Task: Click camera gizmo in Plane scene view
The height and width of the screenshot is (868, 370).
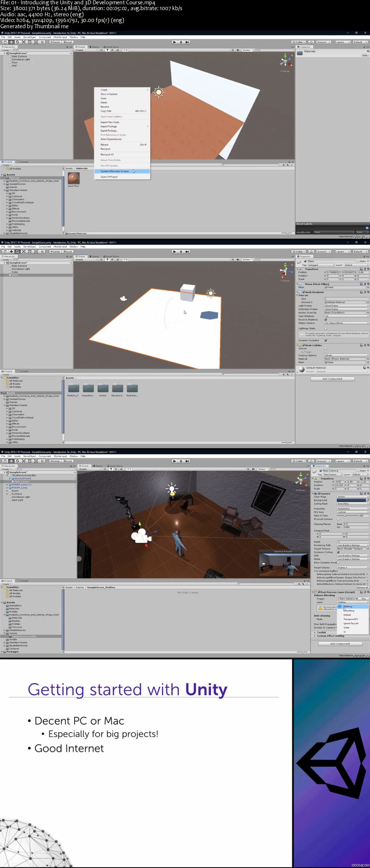Action: (124, 298)
